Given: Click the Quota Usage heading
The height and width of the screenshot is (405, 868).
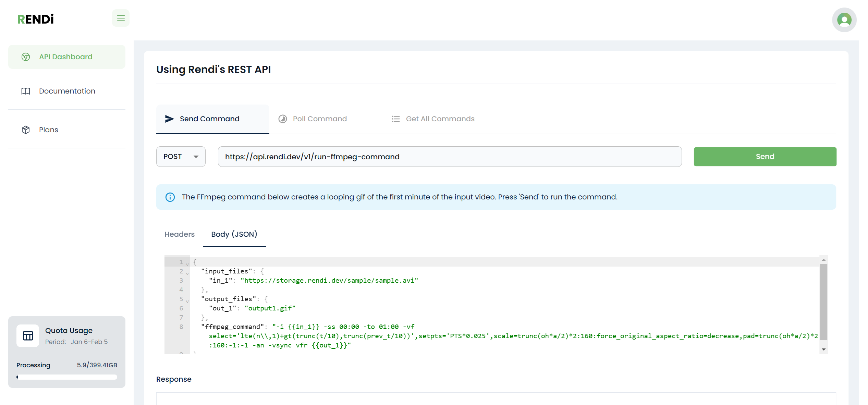Looking at the screenshot, I should [69, 331].
